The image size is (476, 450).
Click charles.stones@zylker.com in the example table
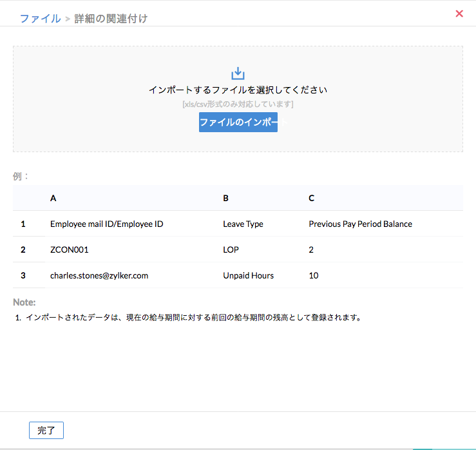pos(99,275)
